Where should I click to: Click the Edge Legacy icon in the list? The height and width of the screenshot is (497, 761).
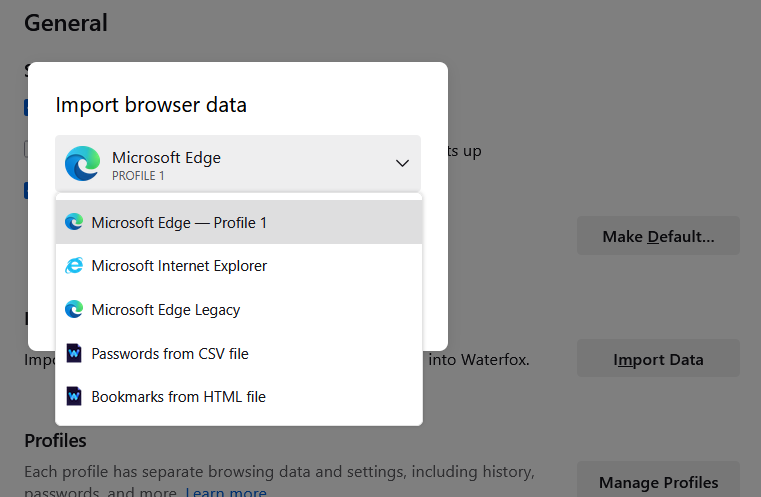click(74, 309)
